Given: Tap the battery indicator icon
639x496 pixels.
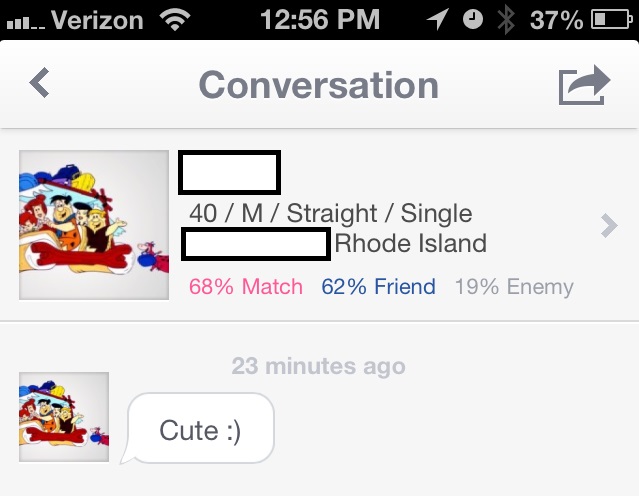Looking at the screenshot, I should (610, 19).
